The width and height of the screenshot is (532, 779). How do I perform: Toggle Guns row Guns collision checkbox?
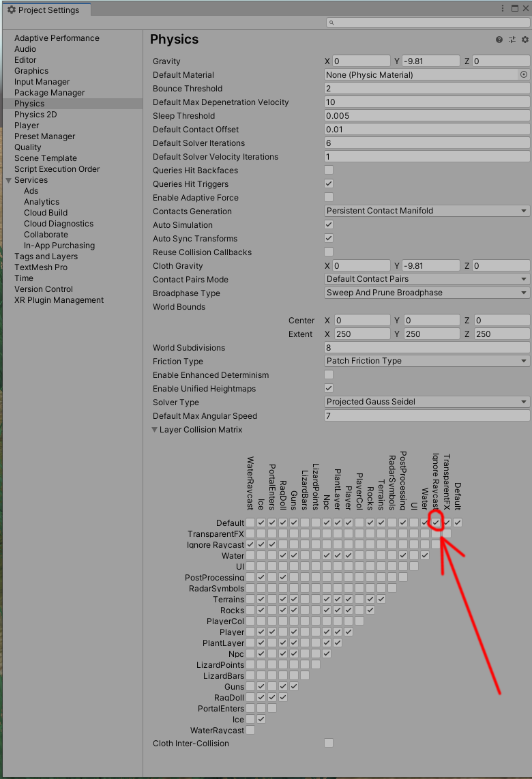[294, 687]
